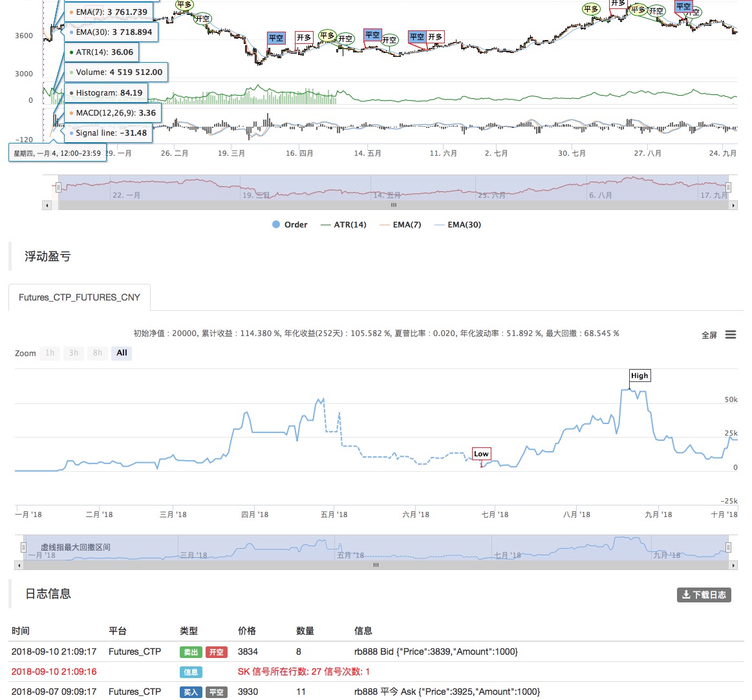Click left arrow of profit chart navigator scrollbar

19,566
